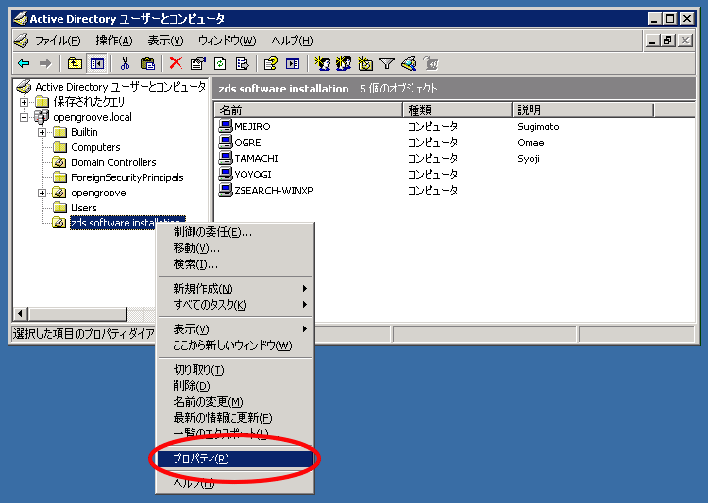Choose 切り取り(T) in the context menu
Viewport: 708px width, 503px height.
click(x=235, y=370)
